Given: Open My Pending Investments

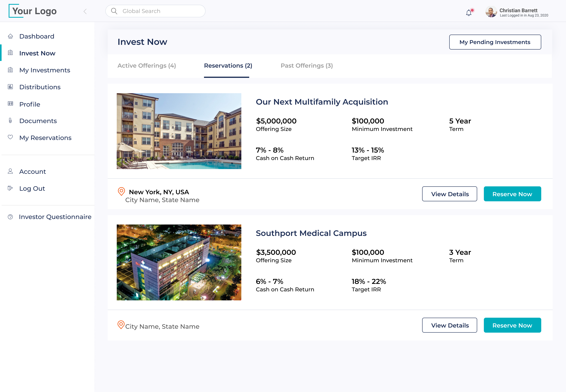Looking at the screenshot, I should [x=495, y=42].
